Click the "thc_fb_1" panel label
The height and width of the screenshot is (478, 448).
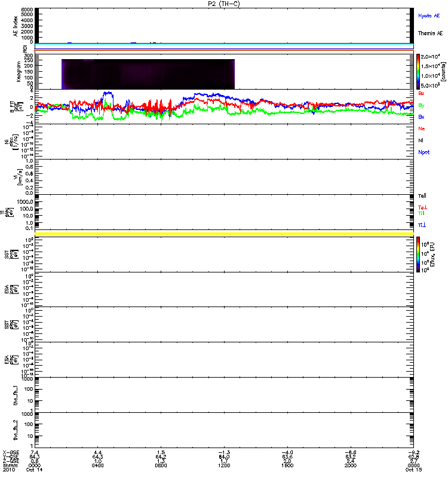point(16,396)
